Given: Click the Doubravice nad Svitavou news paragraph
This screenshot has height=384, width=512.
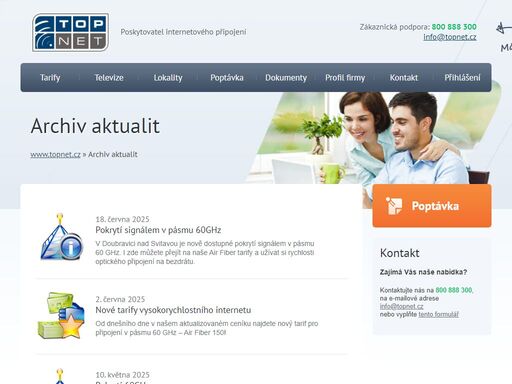Looking at the screenshot, I should pos(205,252).
